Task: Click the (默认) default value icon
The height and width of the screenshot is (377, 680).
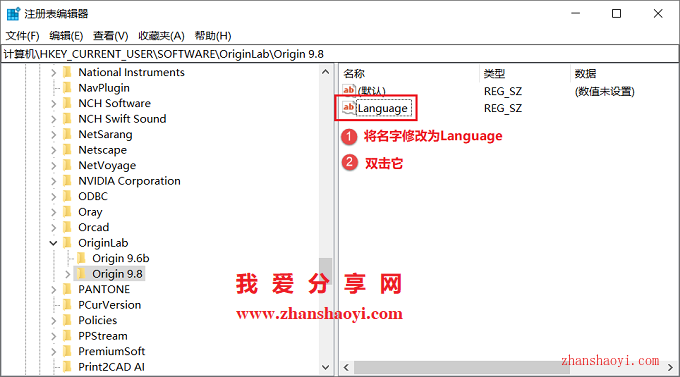Action: click(x=348, y=90)
